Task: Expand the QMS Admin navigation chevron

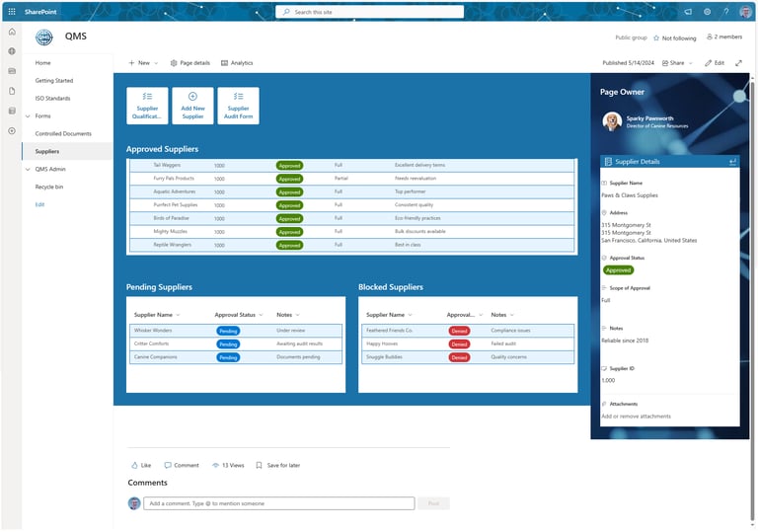Action: click(x=28, y=170)
